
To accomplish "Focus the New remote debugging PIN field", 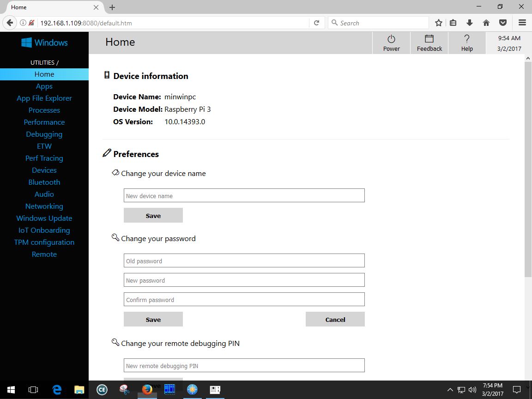I will [x=244, y=365].
